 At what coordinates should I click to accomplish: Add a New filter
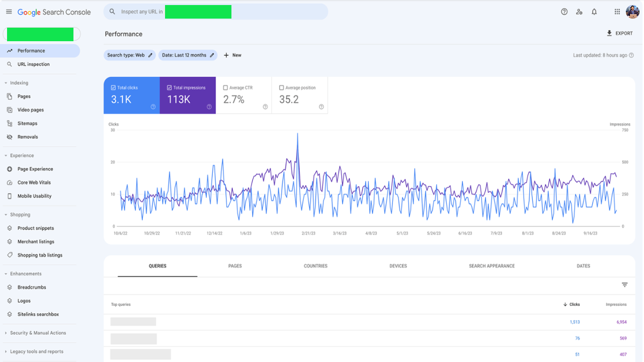[232, 55]
